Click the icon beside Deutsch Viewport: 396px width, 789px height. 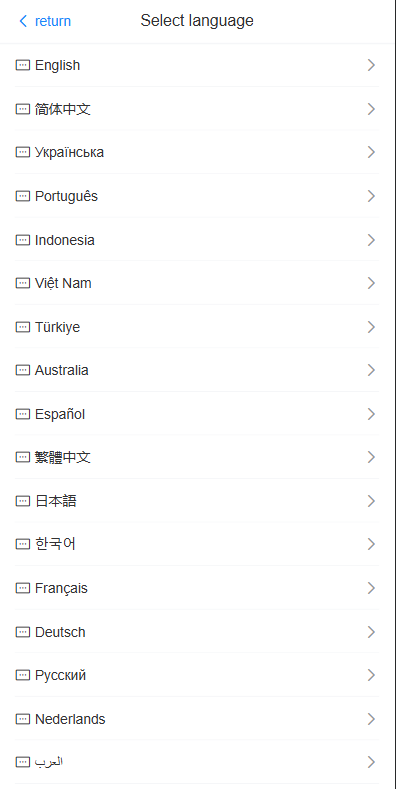tap(23, 632)
